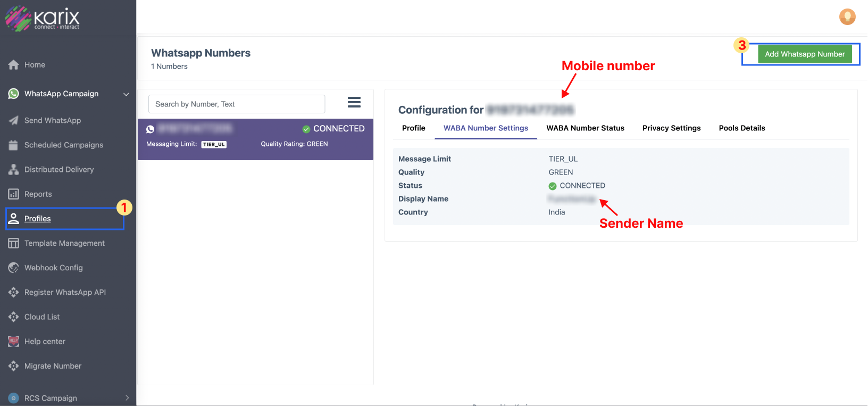Click the Template Management table icon

pos(14,243)
